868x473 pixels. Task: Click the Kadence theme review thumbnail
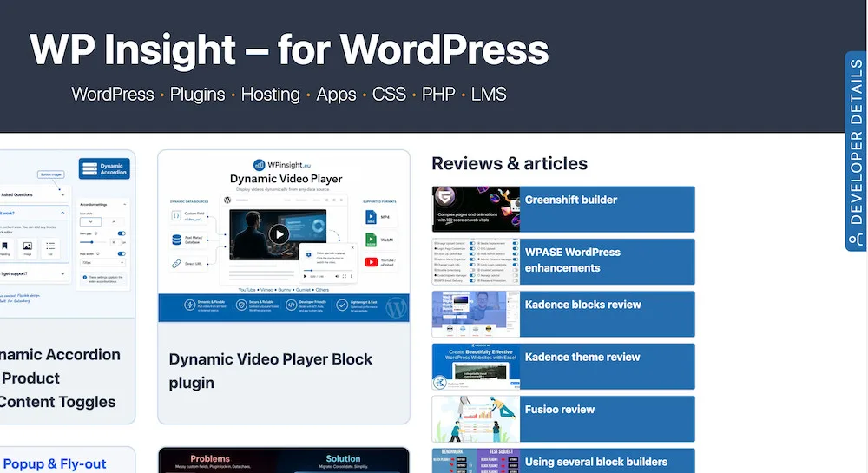[476, 366]
